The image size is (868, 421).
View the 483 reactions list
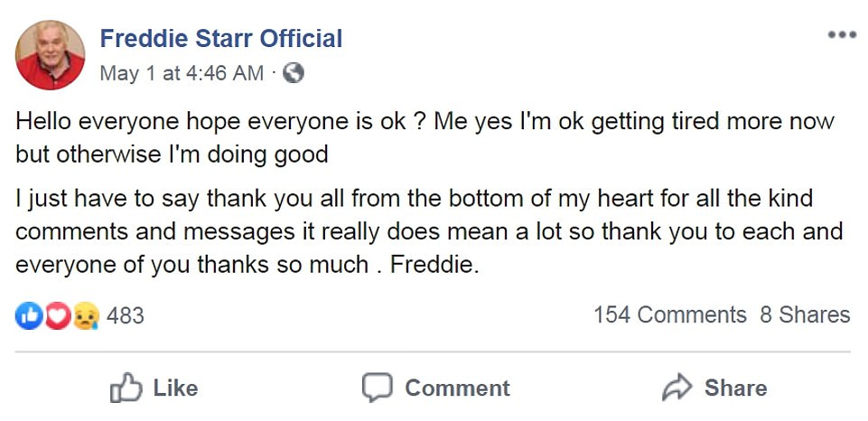(x=126, y=315)
